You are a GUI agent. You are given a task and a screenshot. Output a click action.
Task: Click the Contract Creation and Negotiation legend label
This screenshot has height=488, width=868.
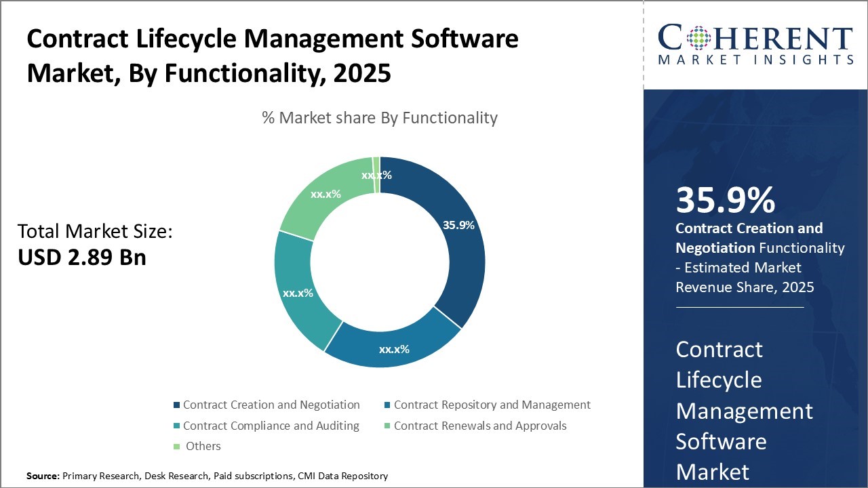click(271, 405)
